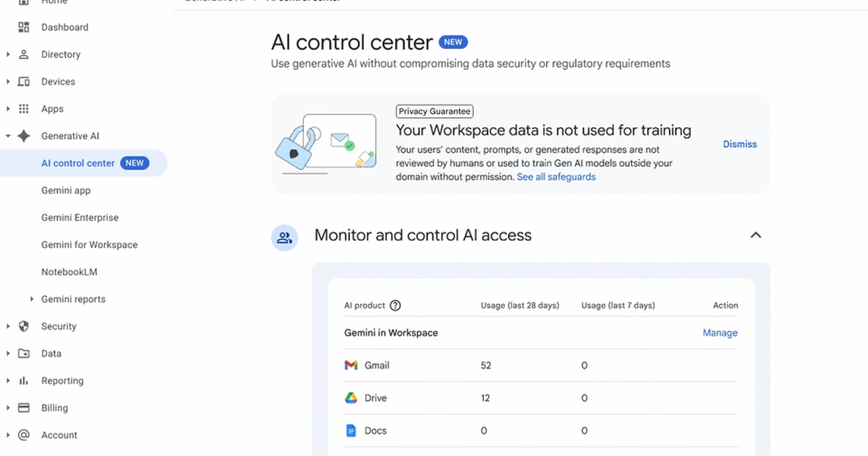Open Gemini for Workspace in sidebar
The image size is (868, 456).
(x=89, y=245)
